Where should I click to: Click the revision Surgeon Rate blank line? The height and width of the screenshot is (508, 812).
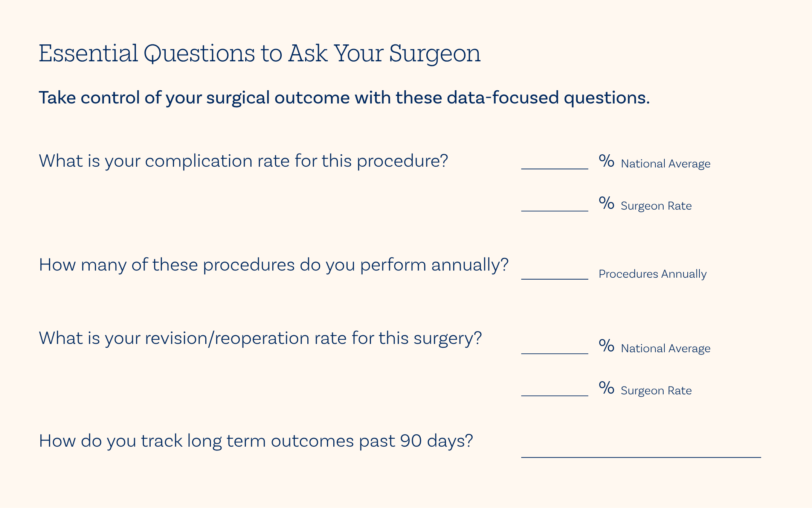[x=554, y=391]
